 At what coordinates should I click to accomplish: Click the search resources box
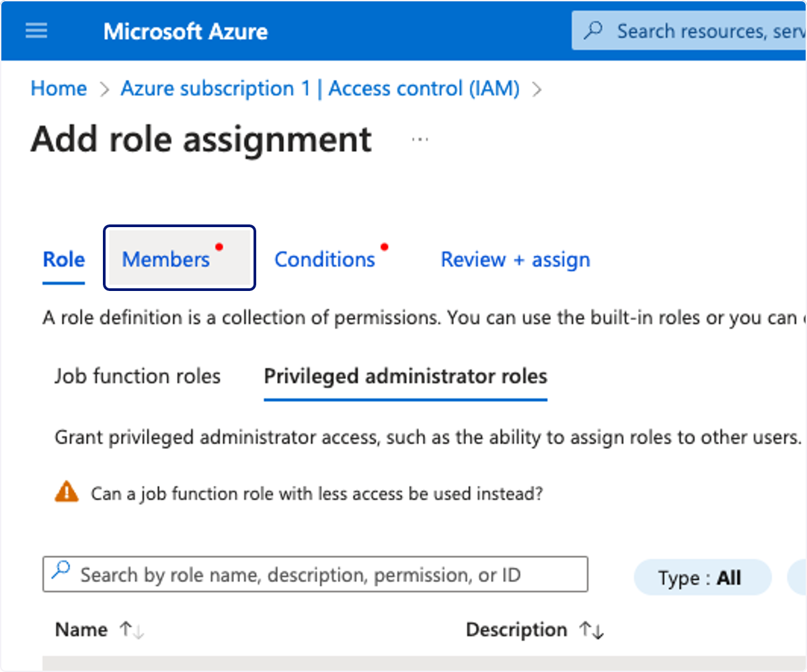(689, 31)
